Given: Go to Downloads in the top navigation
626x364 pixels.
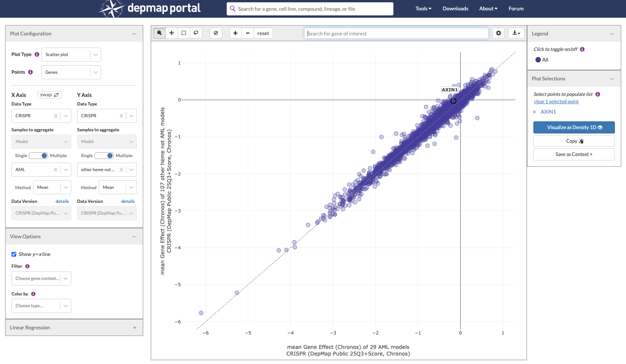Looking at the screenshot, I should 455,8.
